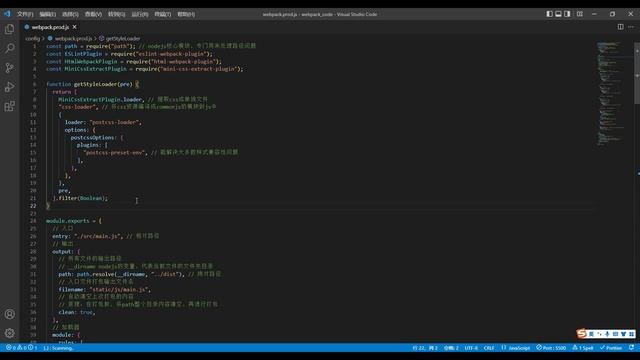Click the module.exports text on line 24
The width and height of the screenshot is (640, 360).
coord(67,221)
